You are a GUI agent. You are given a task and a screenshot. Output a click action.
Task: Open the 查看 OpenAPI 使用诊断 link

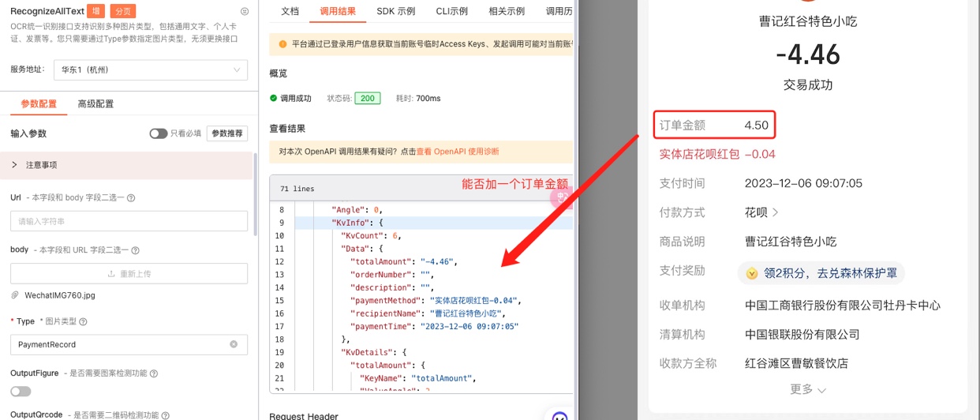pos(458,152)
